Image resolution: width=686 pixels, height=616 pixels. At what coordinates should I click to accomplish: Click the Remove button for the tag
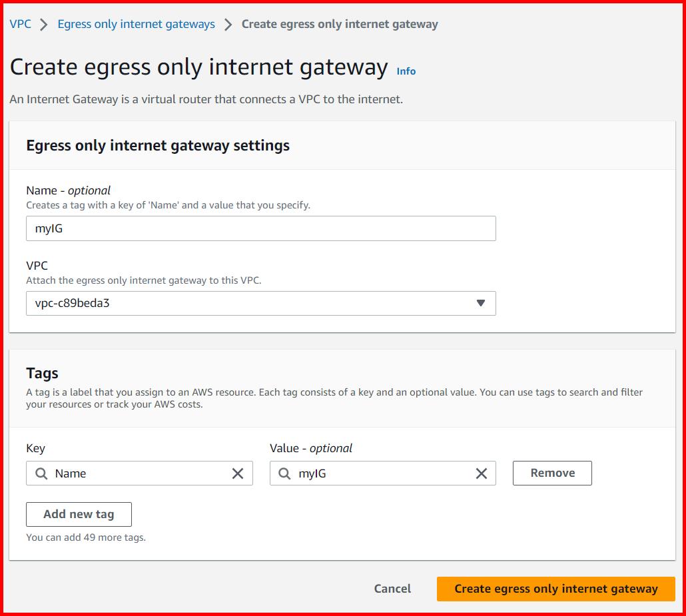point(551,473)
